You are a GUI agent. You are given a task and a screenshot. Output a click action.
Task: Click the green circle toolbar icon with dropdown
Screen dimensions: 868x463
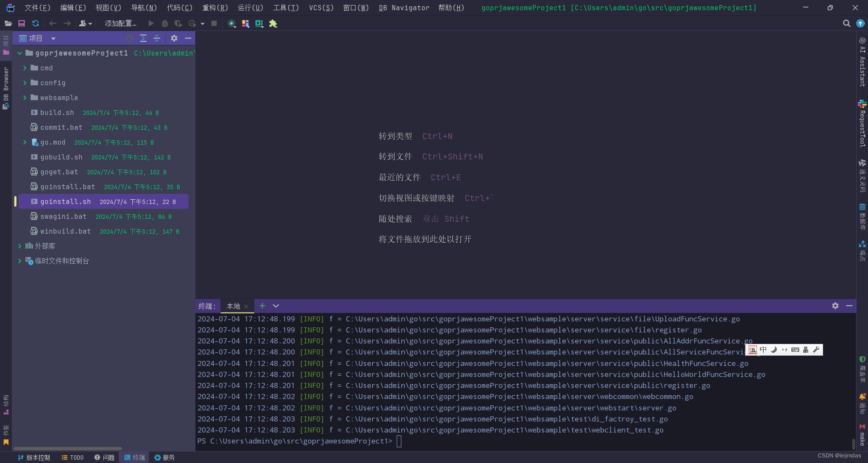tap(231, 24)
